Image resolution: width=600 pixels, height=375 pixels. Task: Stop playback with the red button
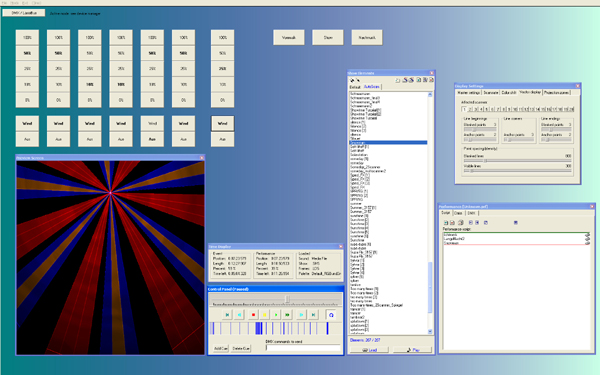(253, 315)
